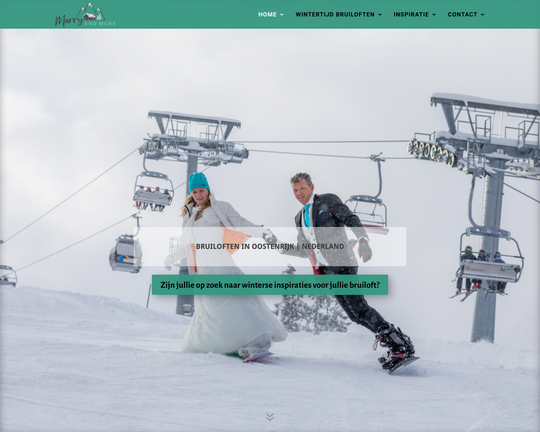Click the chairlift with skiers on the right
Viewport: 540px width, 432px height.
coord(489,265)
